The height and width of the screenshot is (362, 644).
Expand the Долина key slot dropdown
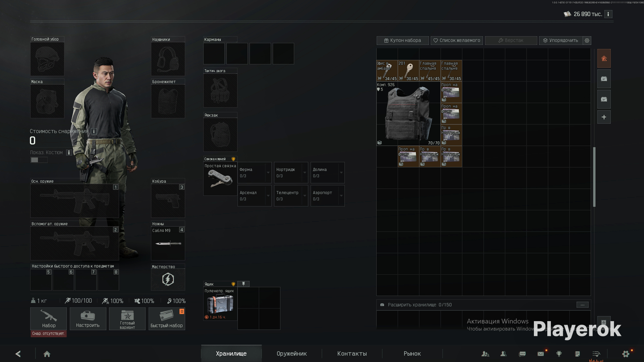pos(341,173)
